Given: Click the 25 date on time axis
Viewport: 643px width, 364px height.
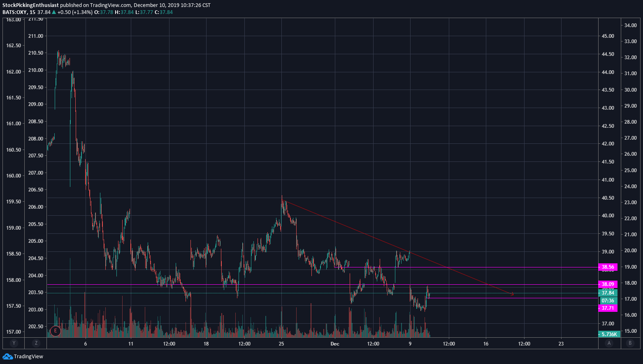Looking at the screenshot, I should 281,344.
